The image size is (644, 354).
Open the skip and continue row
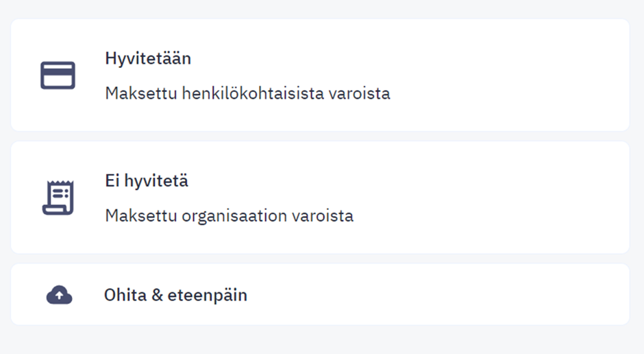click(320, 294)
